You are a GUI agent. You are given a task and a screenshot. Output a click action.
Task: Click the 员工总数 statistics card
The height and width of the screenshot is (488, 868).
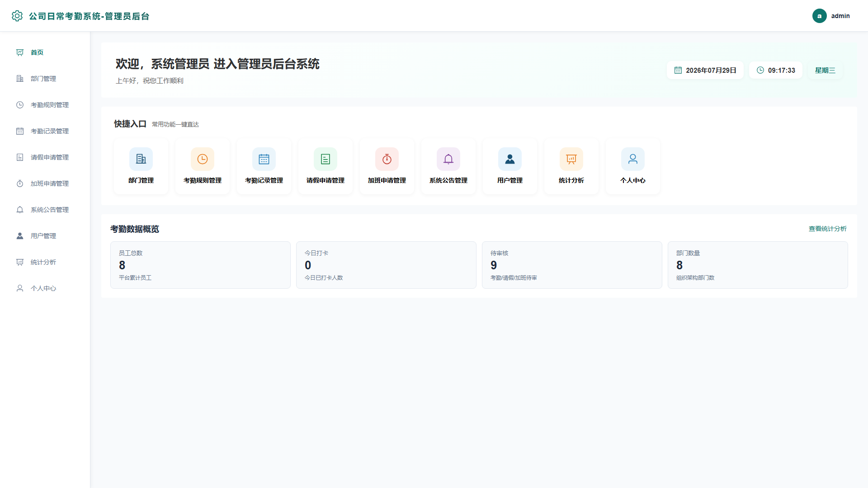pos(200,265)
